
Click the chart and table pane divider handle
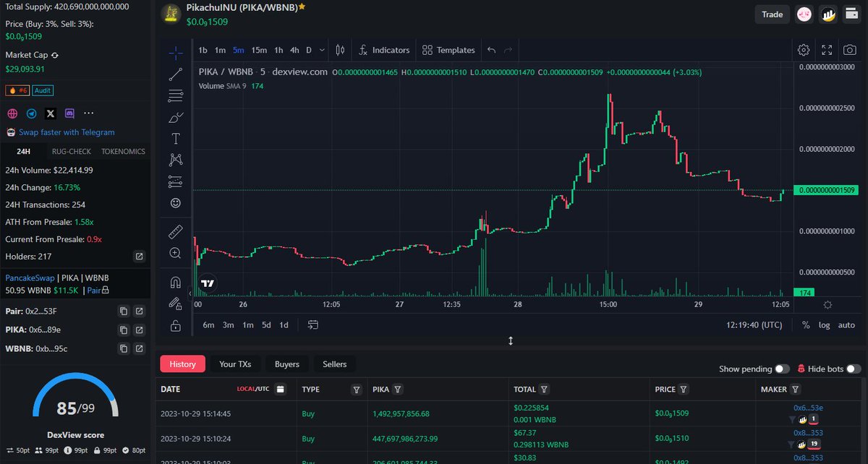click(x=511, y=340)
